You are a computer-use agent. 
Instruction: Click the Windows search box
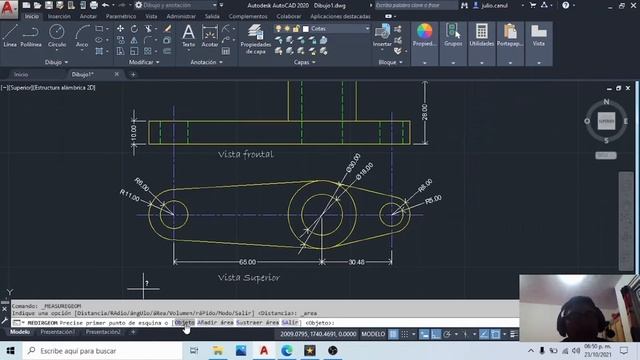102,351
